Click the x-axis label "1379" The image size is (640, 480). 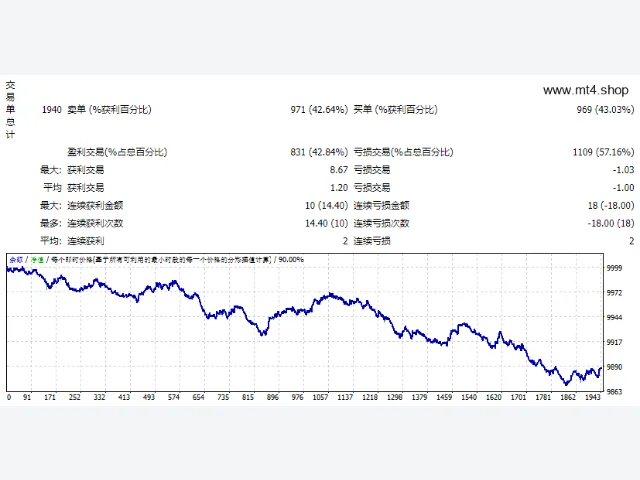[x=419, y=397]
